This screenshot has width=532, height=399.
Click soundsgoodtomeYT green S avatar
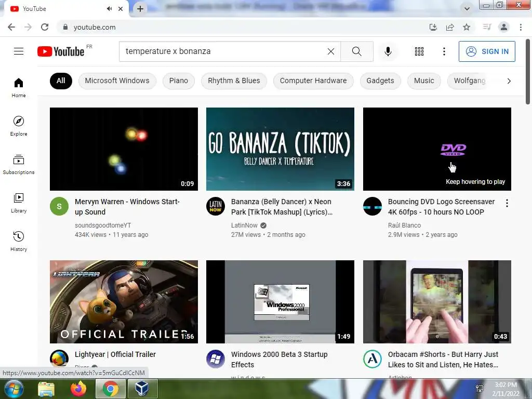[59, 206]
